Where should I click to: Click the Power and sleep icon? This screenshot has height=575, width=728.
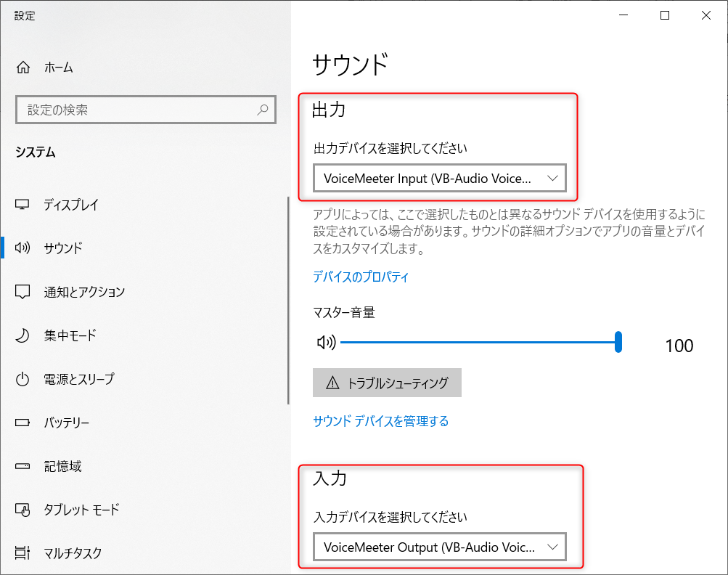tap(23, 379)
